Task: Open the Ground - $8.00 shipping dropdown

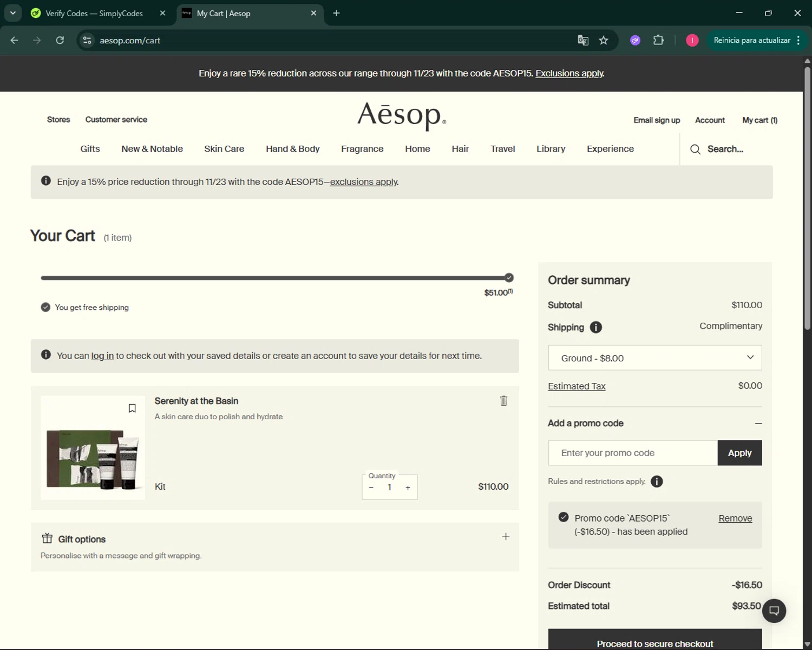Action: pyautogui.click(x=654, y=358)
